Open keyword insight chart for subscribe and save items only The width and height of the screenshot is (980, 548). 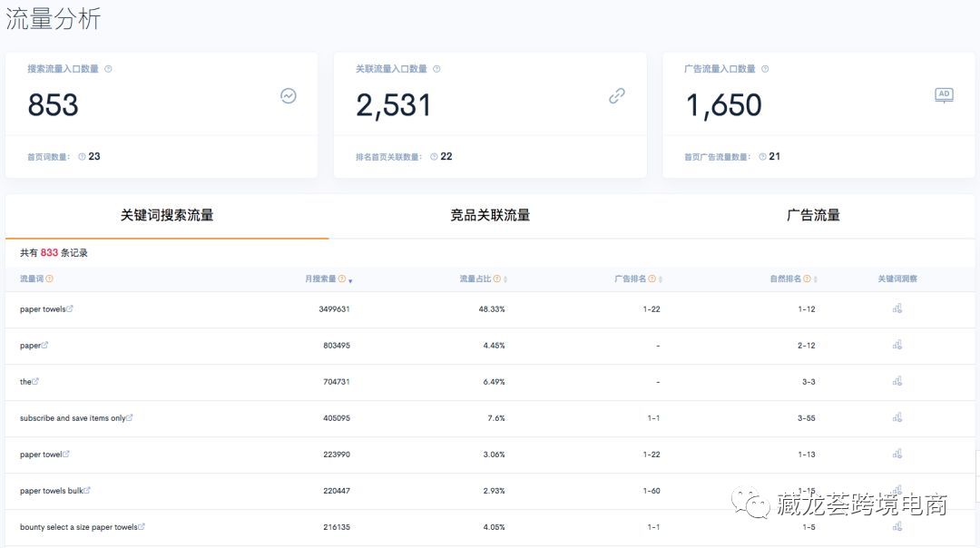897,417
